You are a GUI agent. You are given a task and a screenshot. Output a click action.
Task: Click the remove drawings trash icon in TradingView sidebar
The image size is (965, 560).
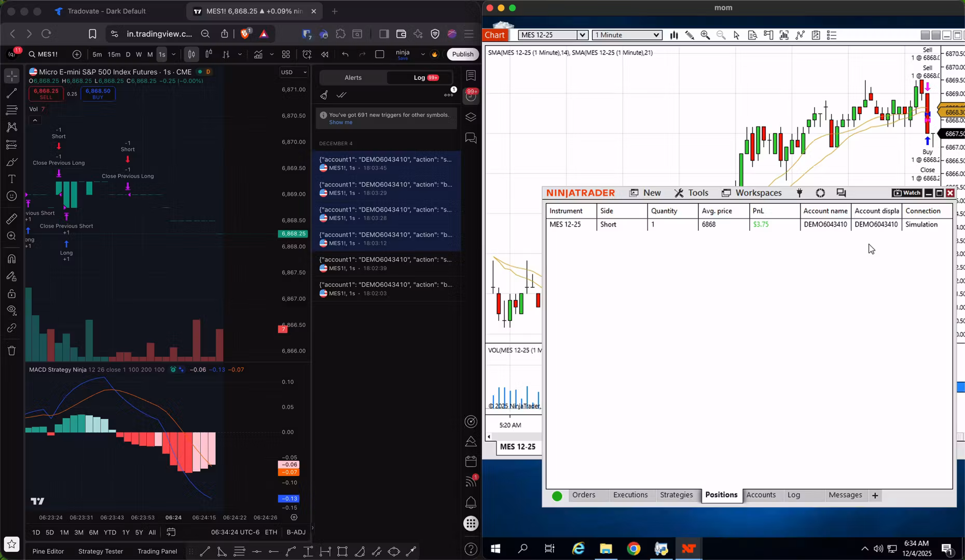[11, 351]
